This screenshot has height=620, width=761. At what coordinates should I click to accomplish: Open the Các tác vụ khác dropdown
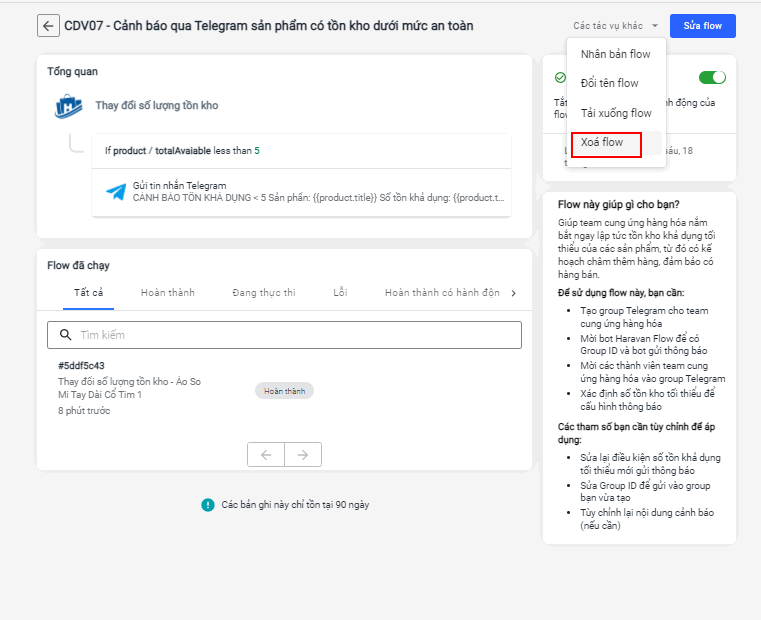[615, 26]
